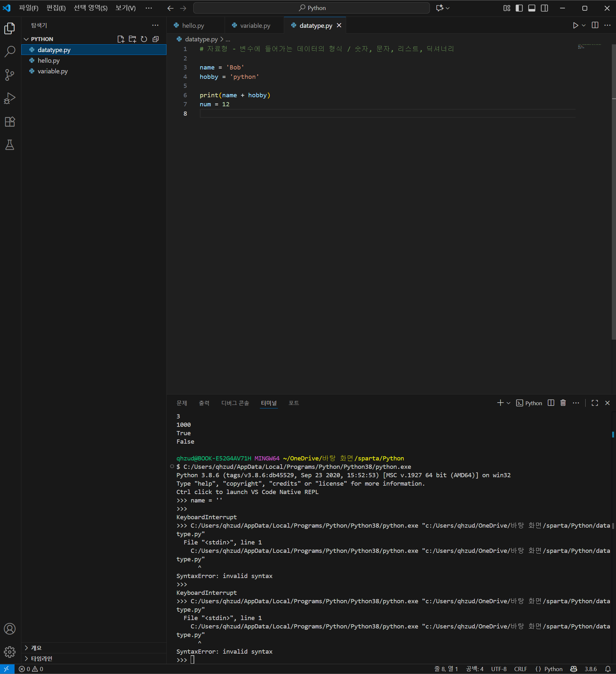The image size is (616, 674).
Task: Open variable.py from the explorer
Action: tap(94, 71)
